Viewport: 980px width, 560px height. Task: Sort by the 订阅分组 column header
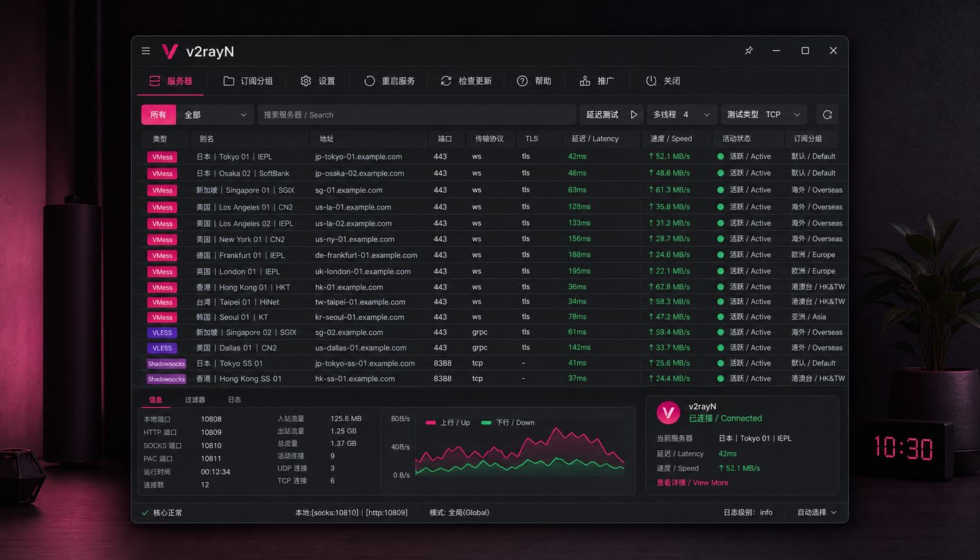pyautogui.click(x=808, y=138)
